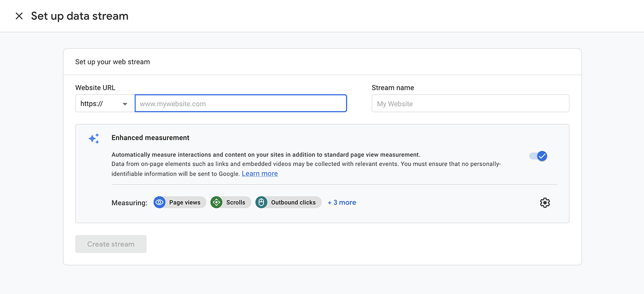Close the Set up data stream dialog
This screenshot has height=294, width=644.
[19, 16]
